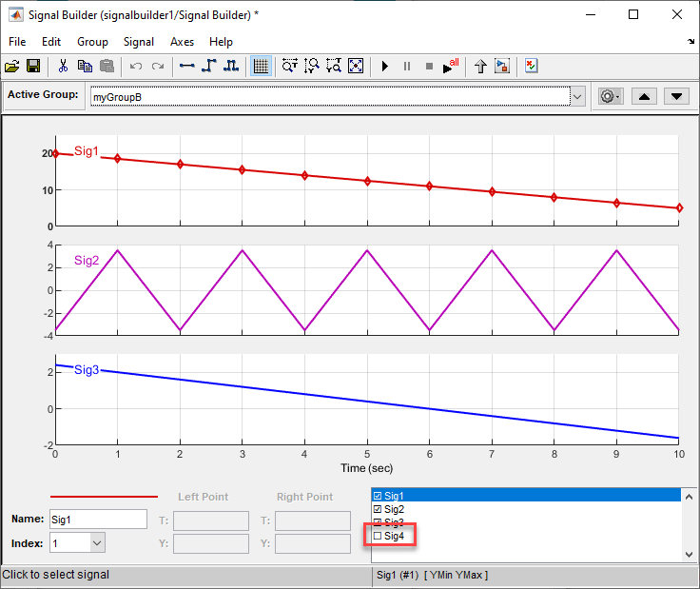
Task: Go up to the parent system
Action: point(480,67)
